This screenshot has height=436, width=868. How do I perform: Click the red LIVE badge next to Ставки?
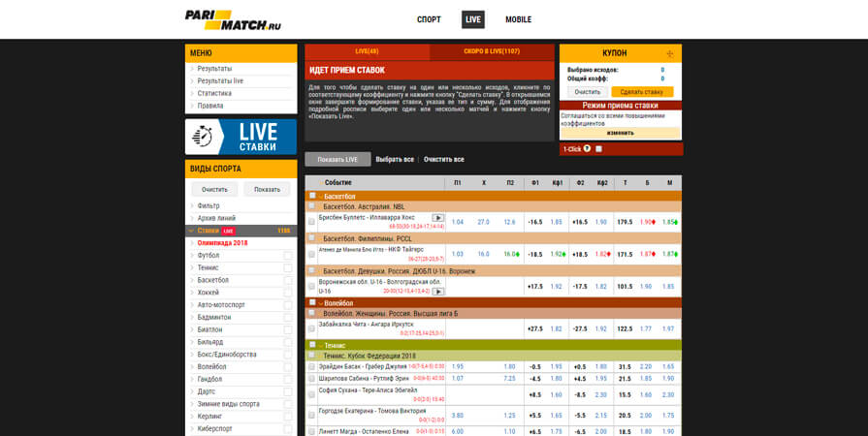pos(229,231)
